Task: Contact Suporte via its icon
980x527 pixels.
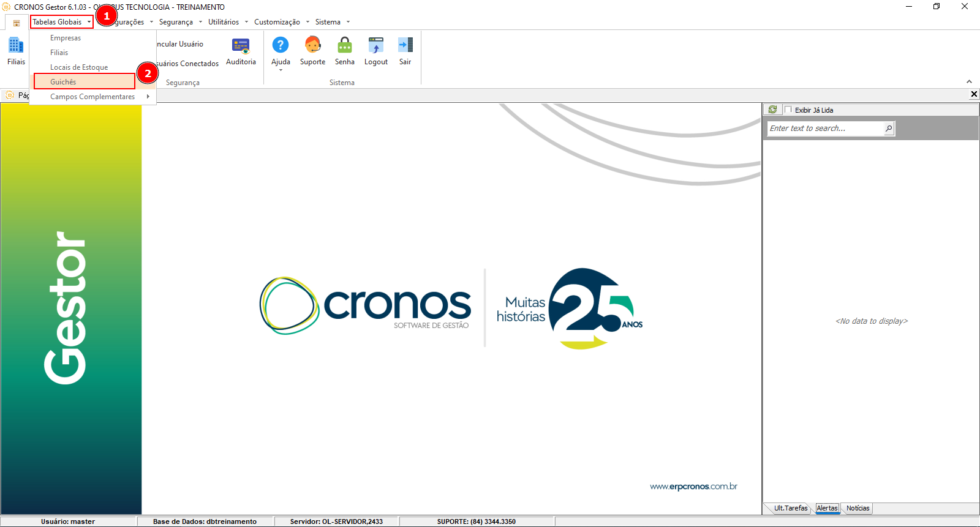Action: pyautogui.click(x=312, y=51)
